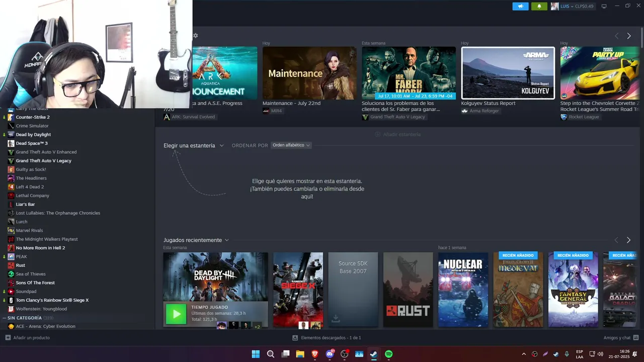Open Maintenance - July 22nd news card
Screen dimensions: 644x362
(x=309, y=73)
